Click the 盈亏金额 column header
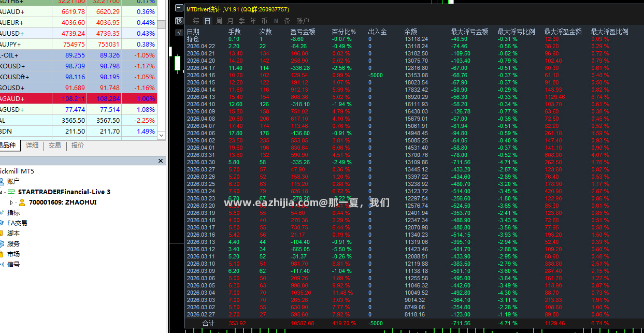 303,32
